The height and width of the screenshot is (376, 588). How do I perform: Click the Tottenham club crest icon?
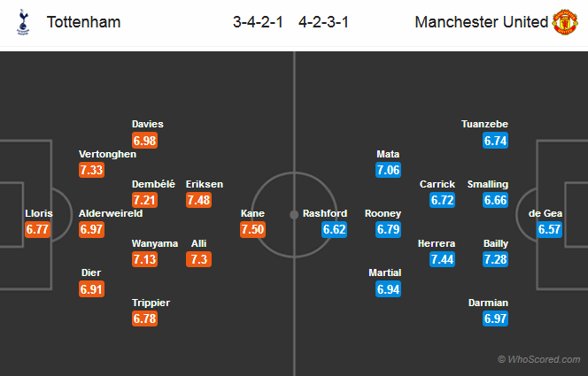pyautogui.click(x=23, y=22)
